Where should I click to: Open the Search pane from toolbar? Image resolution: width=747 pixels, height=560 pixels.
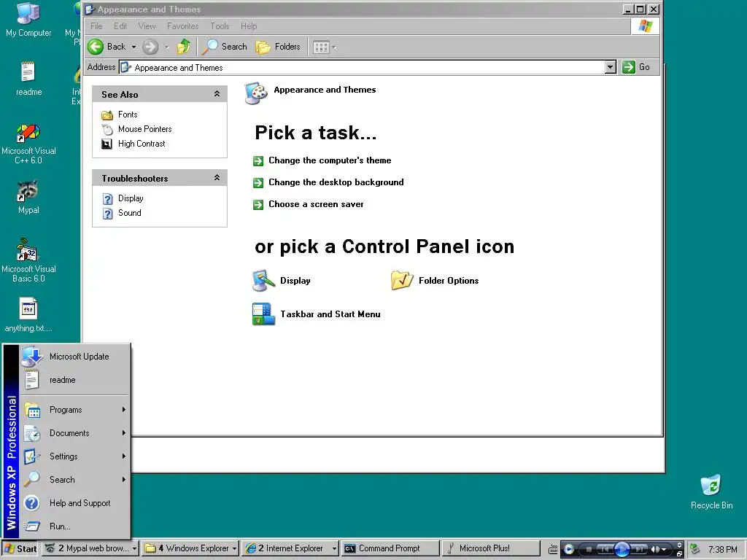pos(225,47)
